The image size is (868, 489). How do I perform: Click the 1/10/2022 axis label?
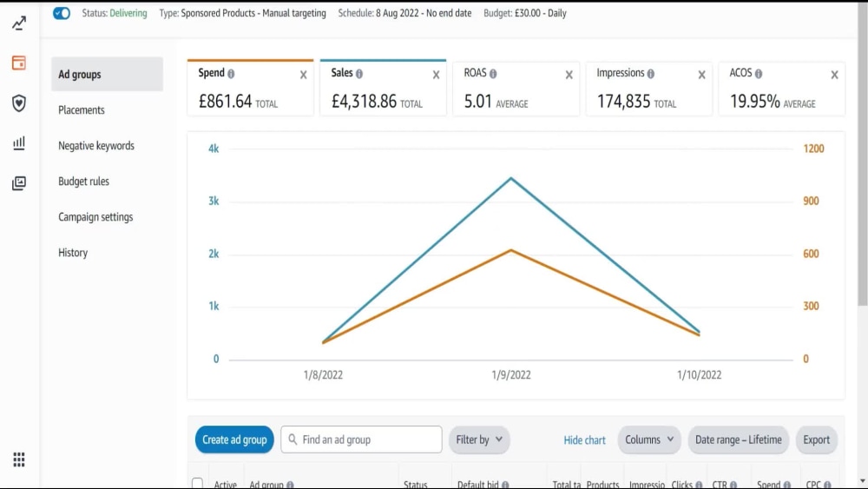[699, 375]
